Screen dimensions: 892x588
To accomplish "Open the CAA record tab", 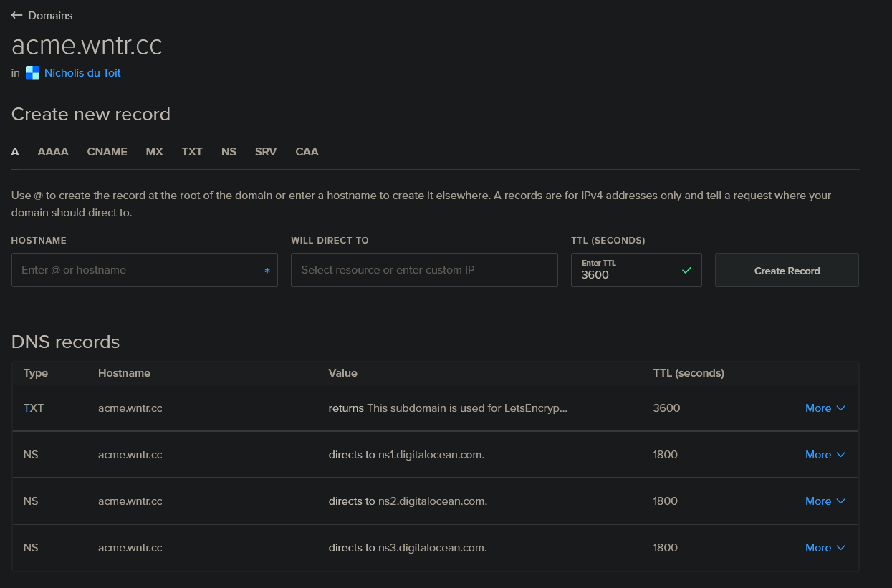I will (307, 152).
